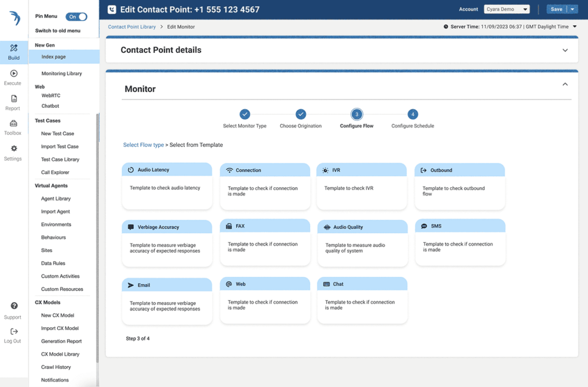The width and height of the screenshot is (588, 387).
Task: Open the Save button dropdown arrow
Action: click(572, 9)
